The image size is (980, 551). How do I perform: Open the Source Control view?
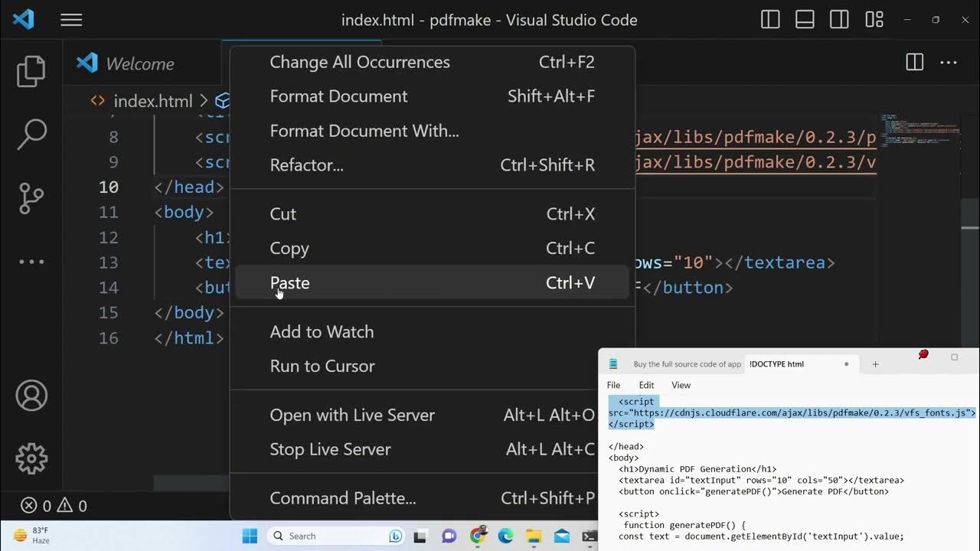(x=31, y=198)
